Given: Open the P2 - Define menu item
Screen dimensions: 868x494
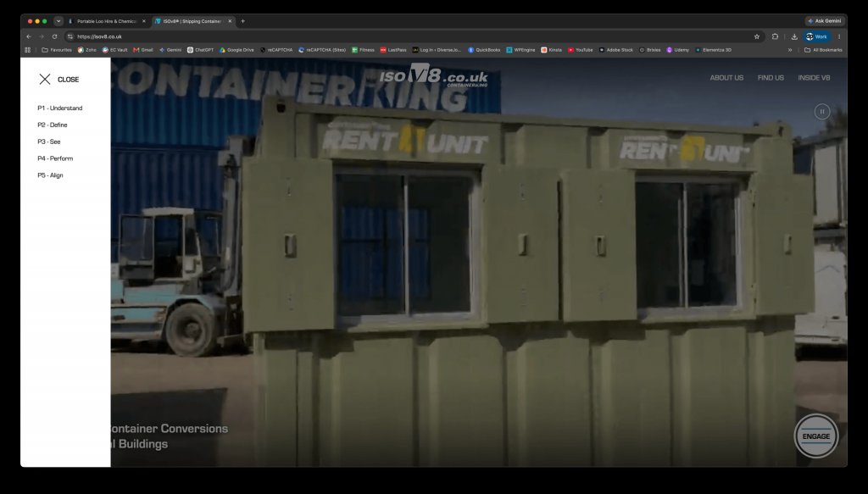Looking at the screenshot, I should tap(53, 125).
